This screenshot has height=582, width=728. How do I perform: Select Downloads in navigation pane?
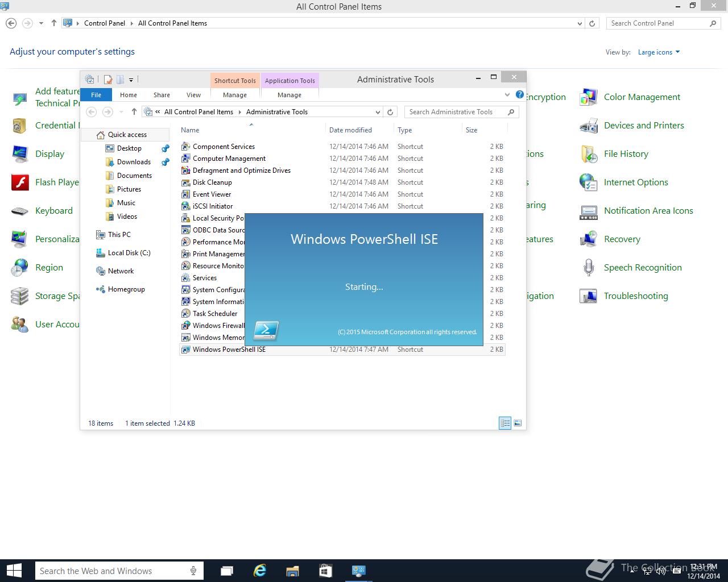[134, 162]
